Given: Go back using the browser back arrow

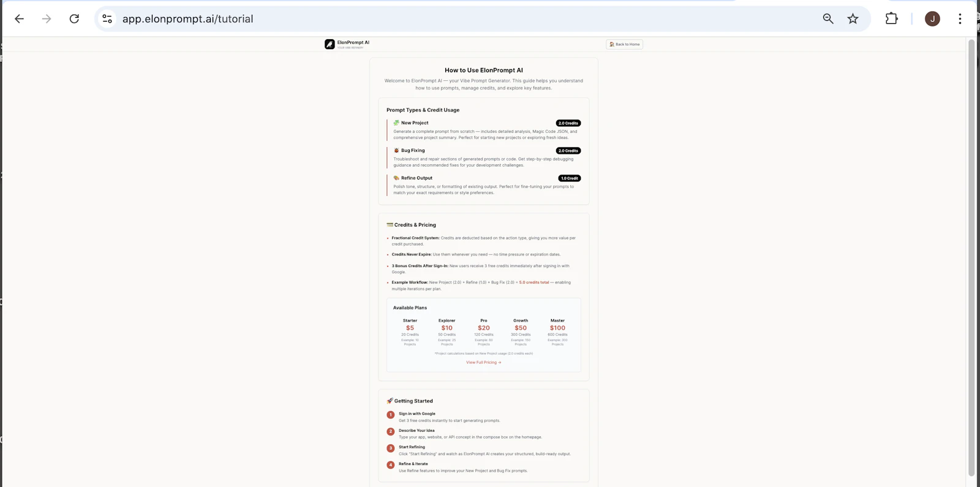Looking at the screenshot, I should click(x=19, y=19).
